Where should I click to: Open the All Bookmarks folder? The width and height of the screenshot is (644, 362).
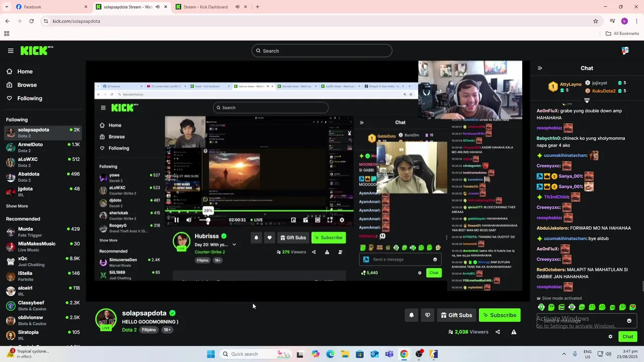pos(622,34)
